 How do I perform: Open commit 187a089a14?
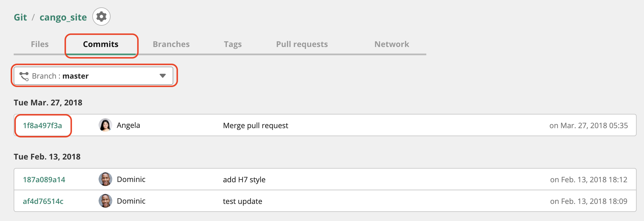point(44,180)
